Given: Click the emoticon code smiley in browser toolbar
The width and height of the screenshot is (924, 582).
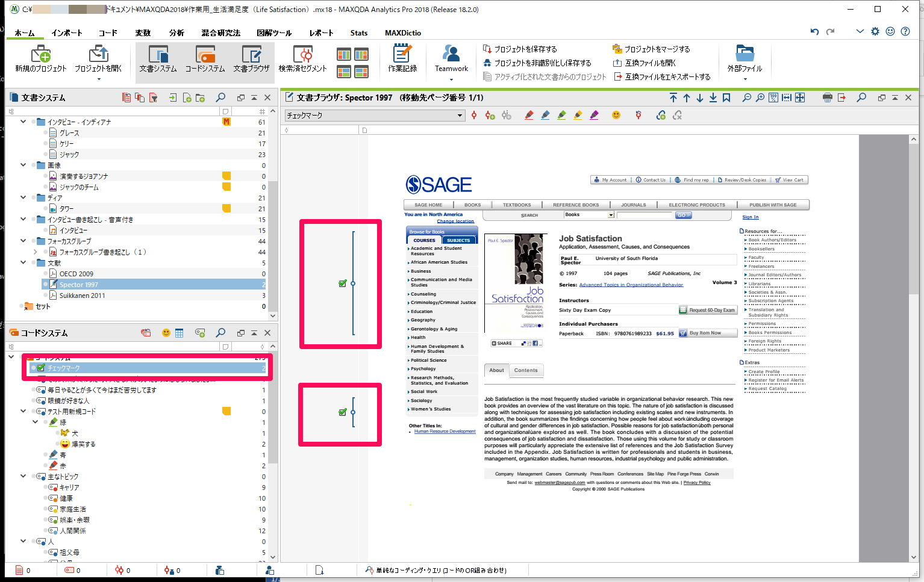Looking at the screenshot, I should point(616,115).
